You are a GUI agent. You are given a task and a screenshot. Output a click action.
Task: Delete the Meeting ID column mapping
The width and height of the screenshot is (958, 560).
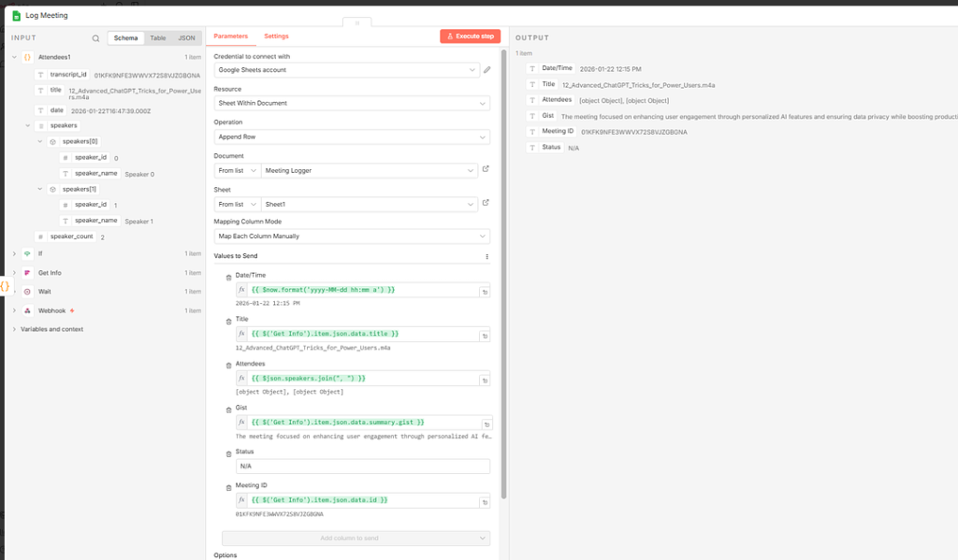[x=228, y=487]
